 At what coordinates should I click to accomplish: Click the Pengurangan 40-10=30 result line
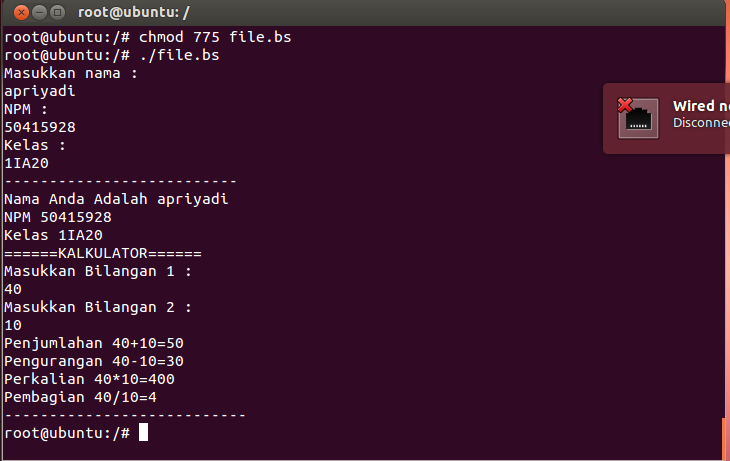tap(94, 361)
